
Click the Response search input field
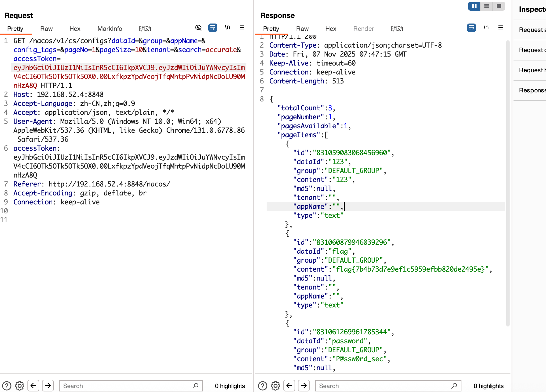384,386
